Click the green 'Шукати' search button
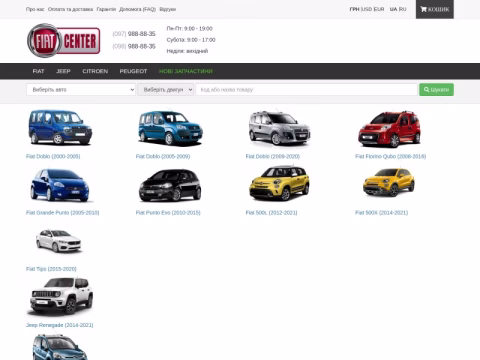The width and height of the screenshot is (480, 360). (436, 90)
